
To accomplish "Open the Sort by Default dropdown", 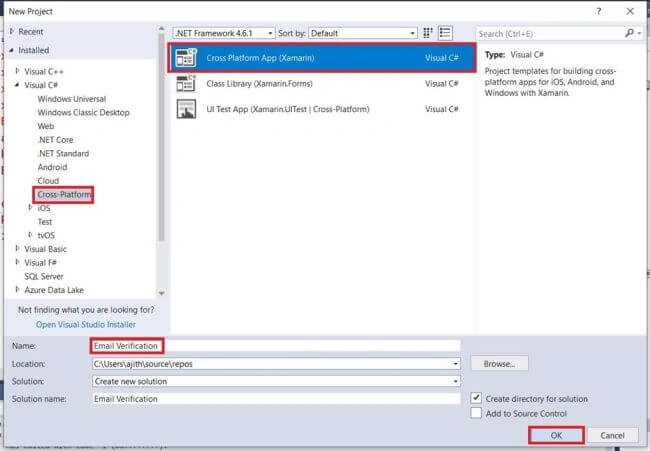I will [363, 33].
